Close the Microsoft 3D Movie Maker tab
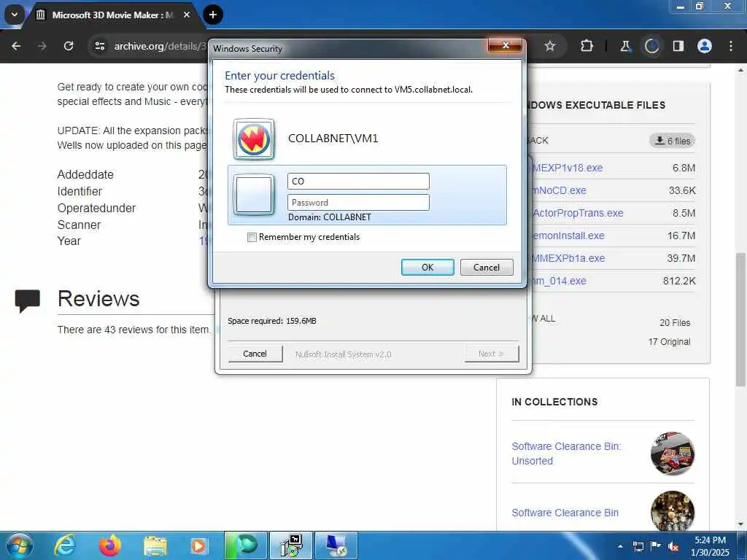Screen dimensions: 747x560 [x=187, y=15]
